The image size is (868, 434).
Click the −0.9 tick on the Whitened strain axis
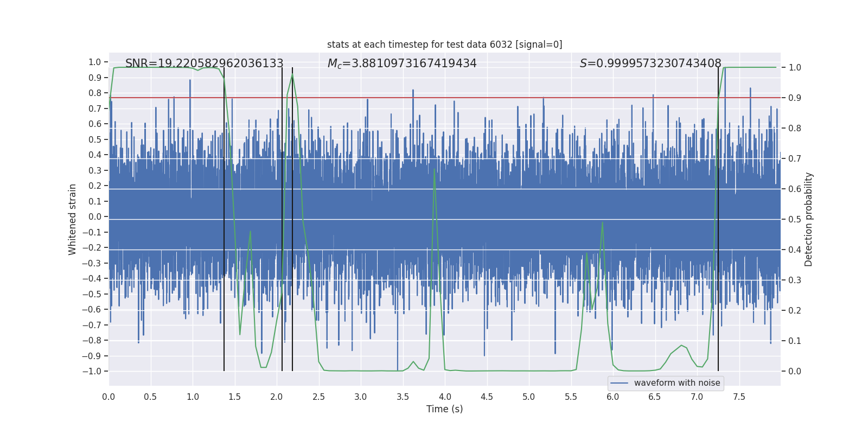coord(92,356)
